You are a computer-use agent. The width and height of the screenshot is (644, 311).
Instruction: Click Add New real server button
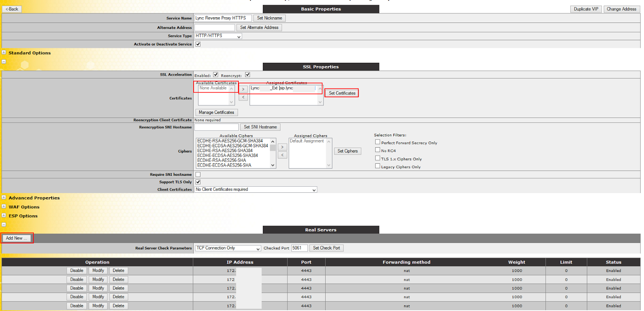(x=17, y=238)
